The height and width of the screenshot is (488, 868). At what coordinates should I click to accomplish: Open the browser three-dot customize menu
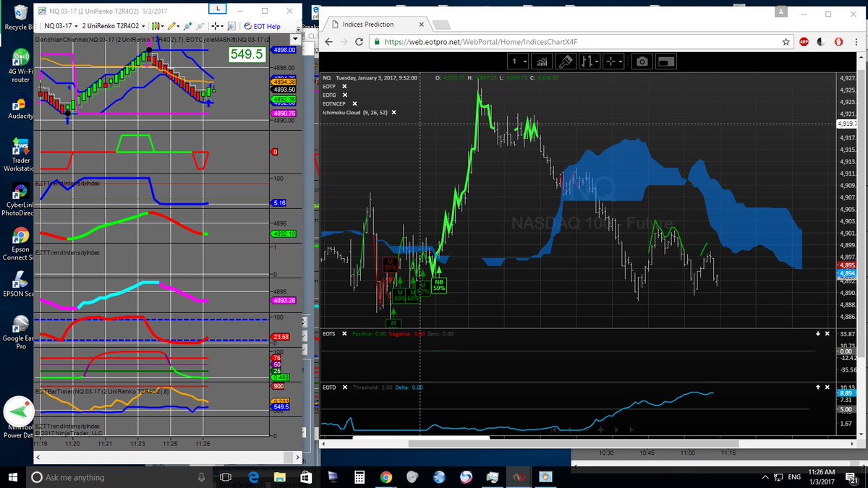coord(857,42)
